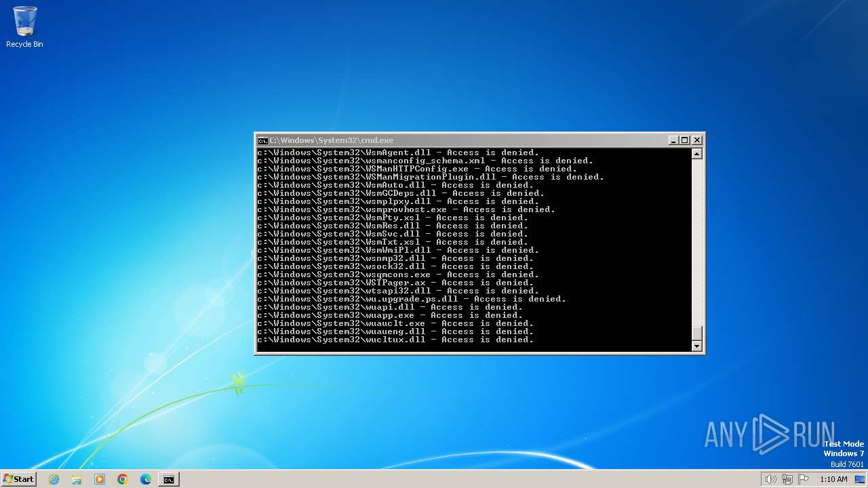
Task: Click the WSManMigrationPlugin.dll output line
Action: point(431,177)
